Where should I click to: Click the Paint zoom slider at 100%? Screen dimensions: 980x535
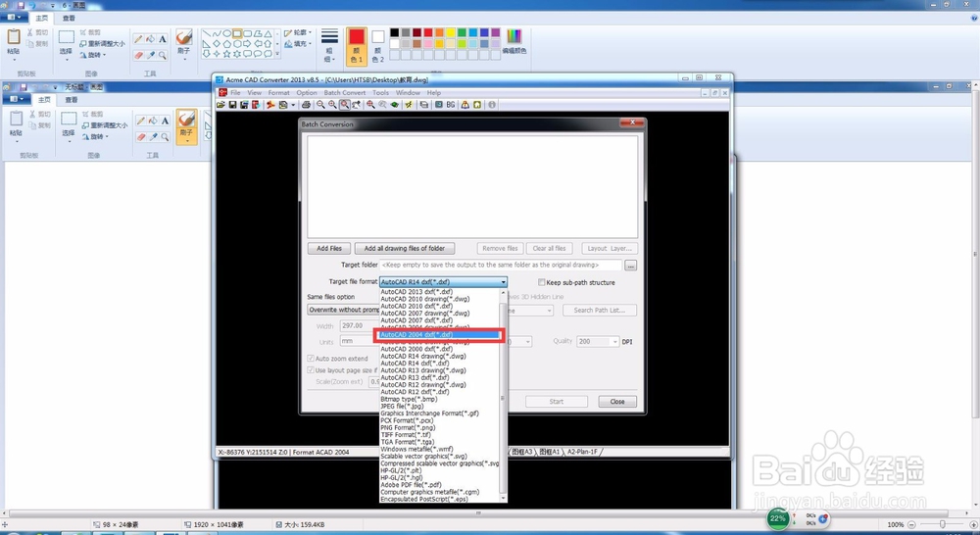(942, 524)
